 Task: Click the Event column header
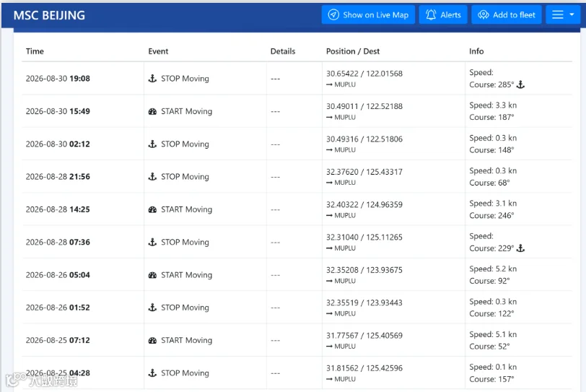pyautogui.click(x=158, y=51)
